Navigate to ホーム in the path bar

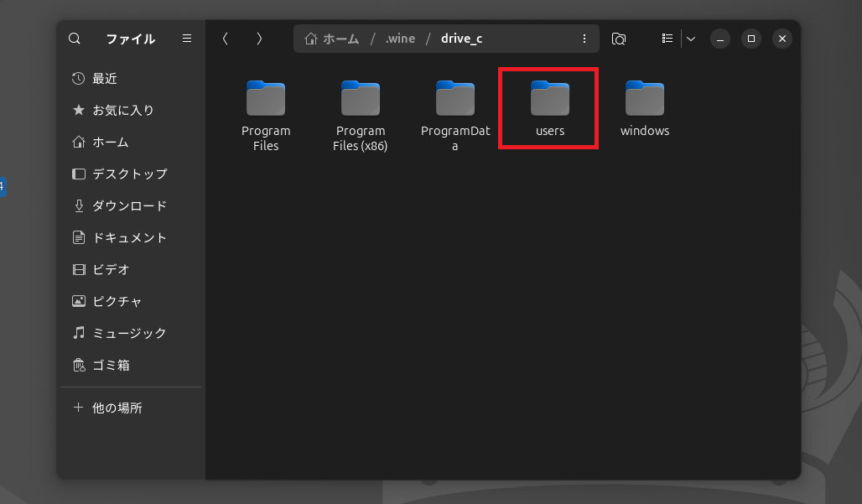tap(333, 39)
